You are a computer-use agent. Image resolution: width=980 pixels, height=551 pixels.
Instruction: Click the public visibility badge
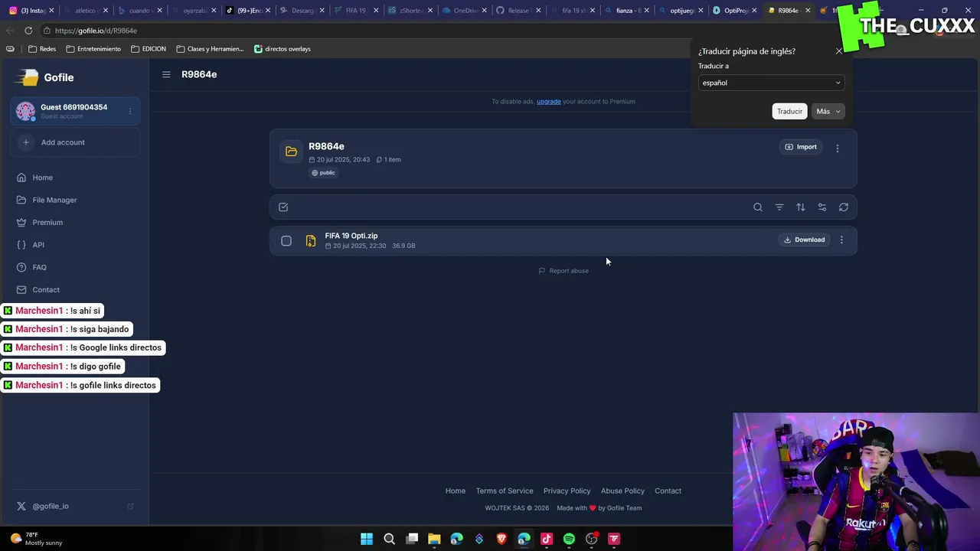[x=323, y=173]
